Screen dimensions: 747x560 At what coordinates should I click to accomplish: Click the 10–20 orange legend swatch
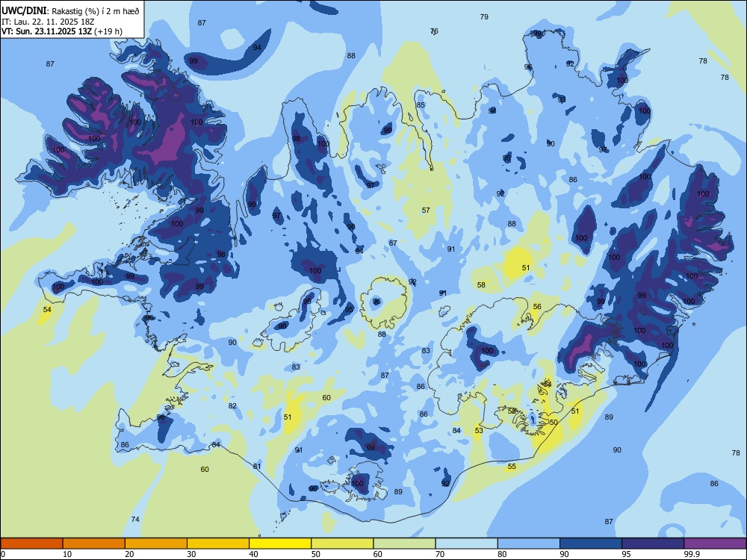click(94, 544)
